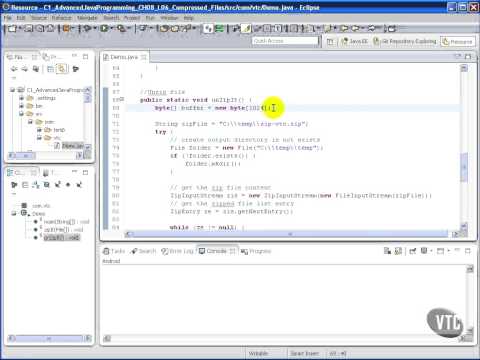Switch to the Java EE perspective
480x360 pixels.
point(354,42)
